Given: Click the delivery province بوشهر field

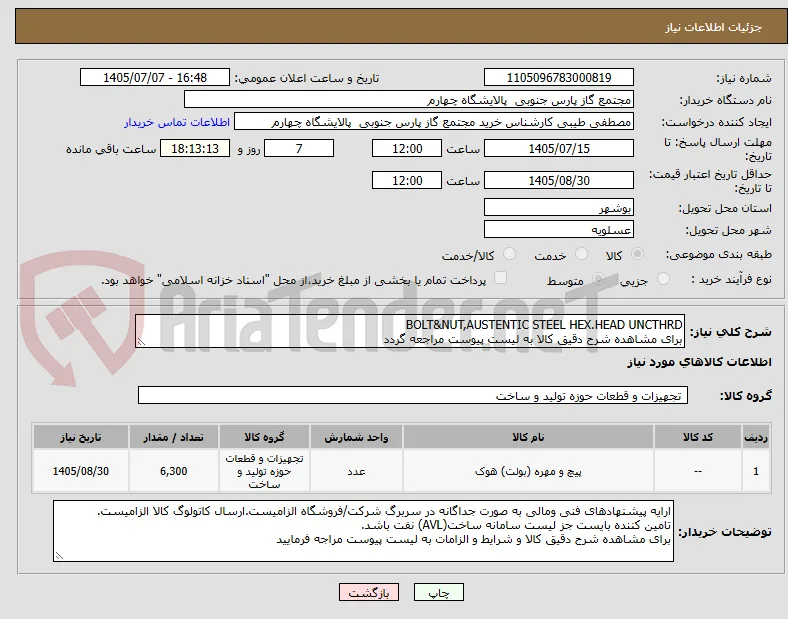Looking at the screenshot, I should tap(559, 208).
